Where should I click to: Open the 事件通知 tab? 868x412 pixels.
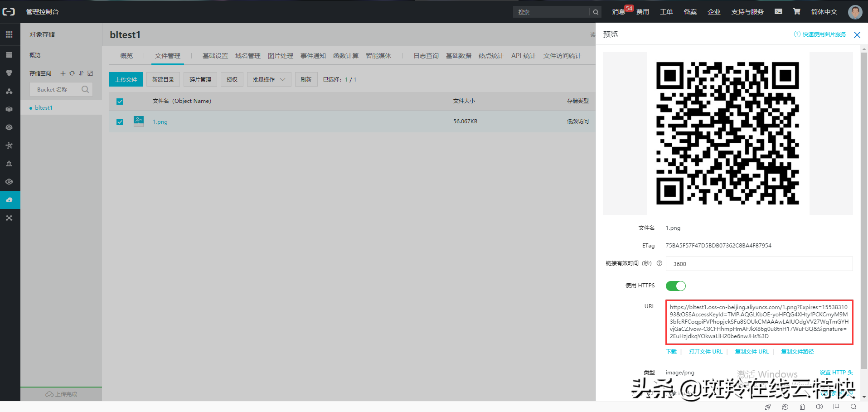click(313, 56)
